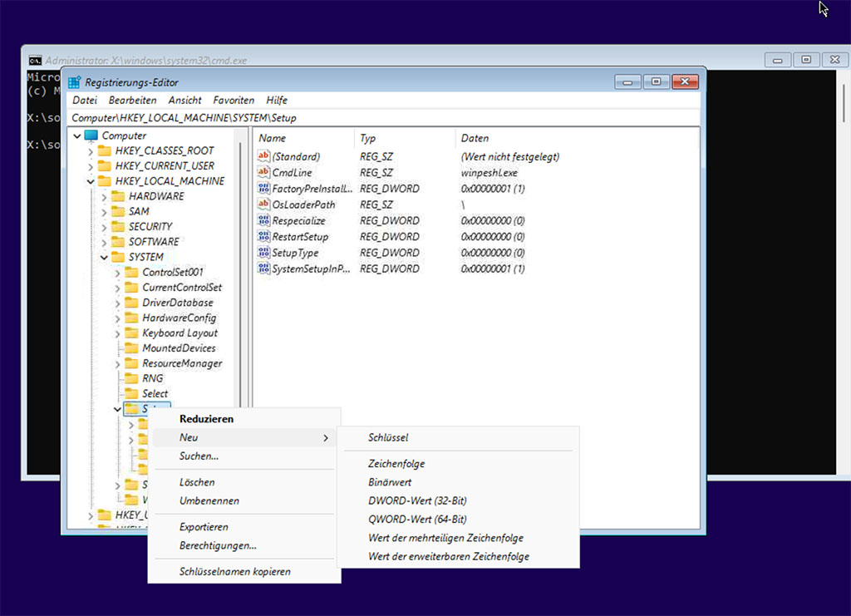This screenshot has height=616, width=851.
Task: Expand the HARDWARE key
Action: [104, 197]
